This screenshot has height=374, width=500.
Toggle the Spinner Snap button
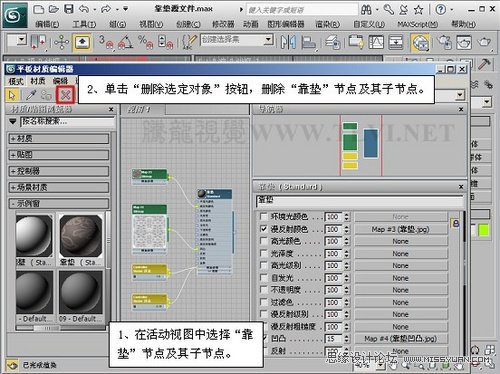[x=165, y=42]
